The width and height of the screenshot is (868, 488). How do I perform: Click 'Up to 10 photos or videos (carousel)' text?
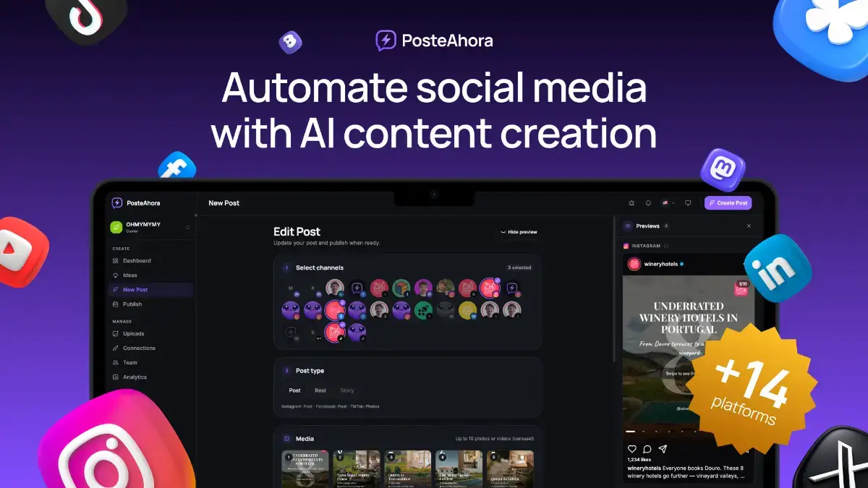click(495, 439)
